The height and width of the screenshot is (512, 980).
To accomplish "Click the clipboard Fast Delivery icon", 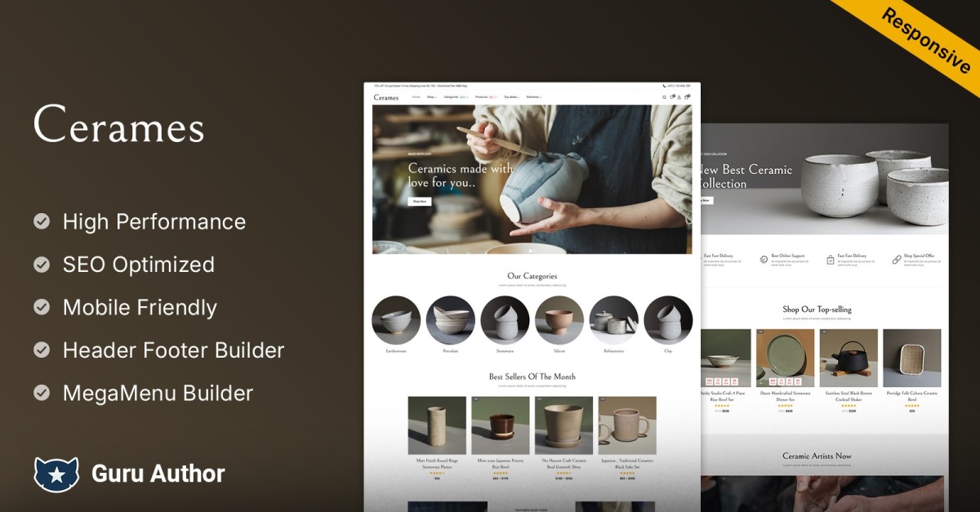I will [831, 260].
